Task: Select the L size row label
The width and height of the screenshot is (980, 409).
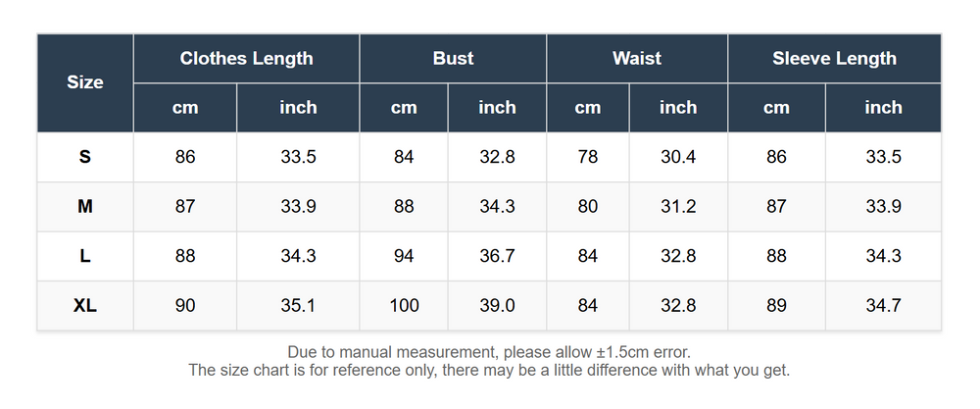Action: tap(85, 256)
